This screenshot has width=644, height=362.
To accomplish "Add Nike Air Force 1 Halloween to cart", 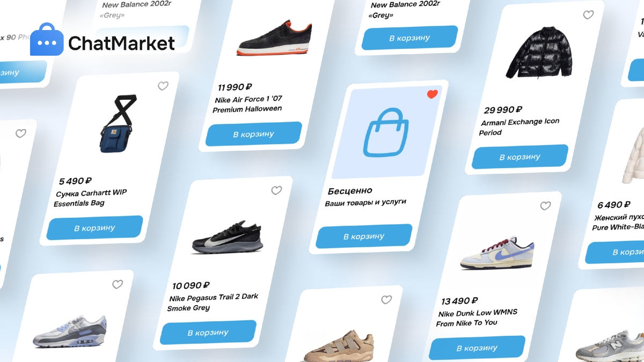I will click(x=254, y=134).
